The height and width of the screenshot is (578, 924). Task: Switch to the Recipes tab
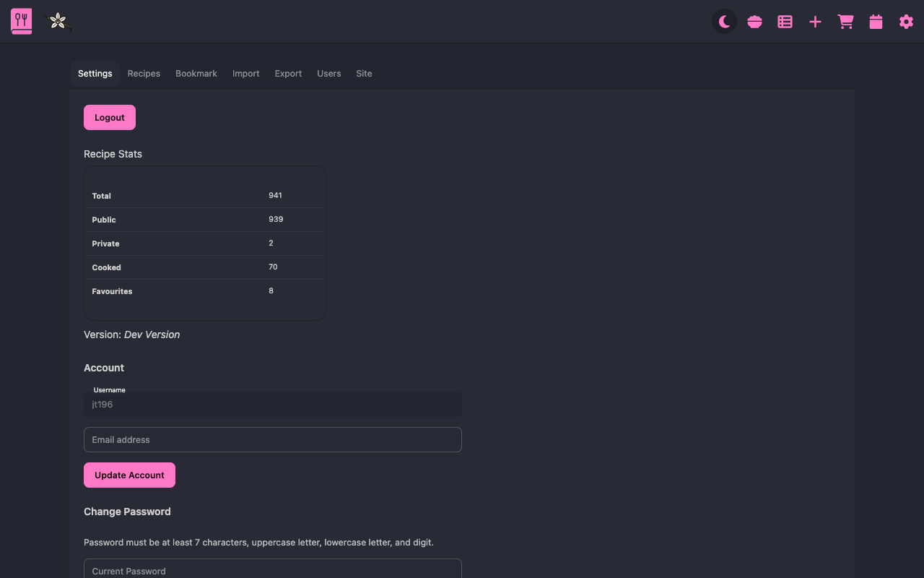(144, 74)
